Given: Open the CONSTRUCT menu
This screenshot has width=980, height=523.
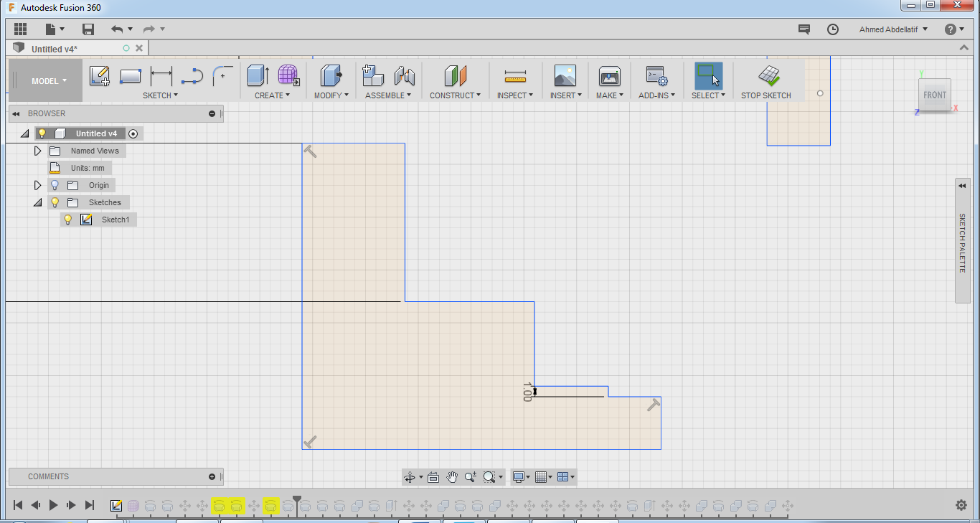Looking at the screenshot, I should coord(456,95).
